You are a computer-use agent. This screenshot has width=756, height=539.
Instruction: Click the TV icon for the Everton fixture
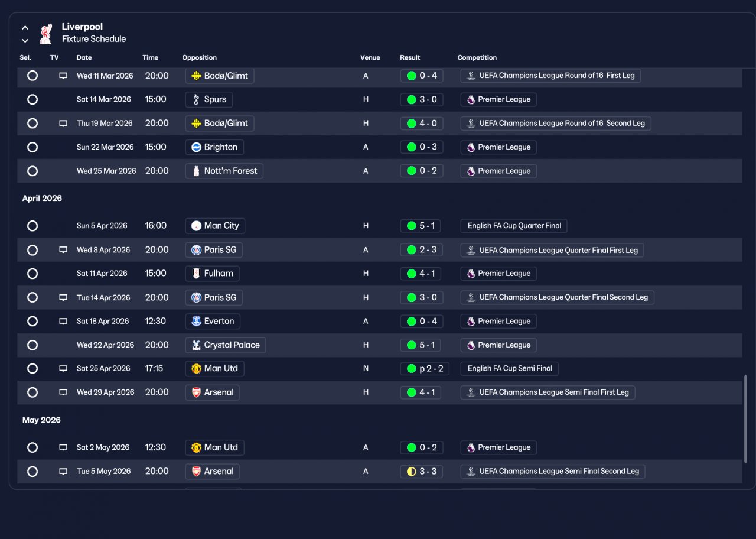63,322
